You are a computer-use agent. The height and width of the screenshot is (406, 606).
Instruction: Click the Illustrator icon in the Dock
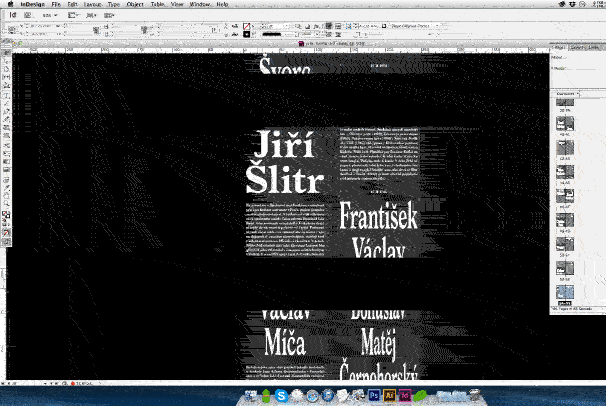click(x=391, y=396)
